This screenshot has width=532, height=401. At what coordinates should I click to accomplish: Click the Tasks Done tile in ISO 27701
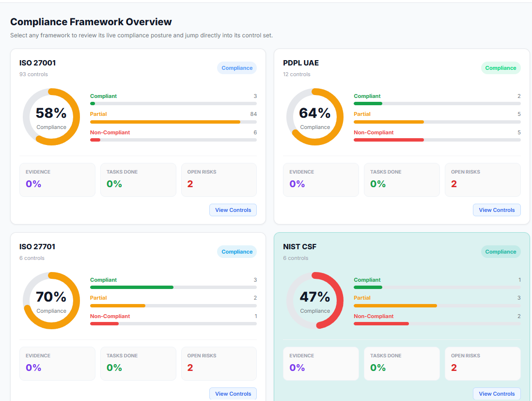tap(138, 364)
